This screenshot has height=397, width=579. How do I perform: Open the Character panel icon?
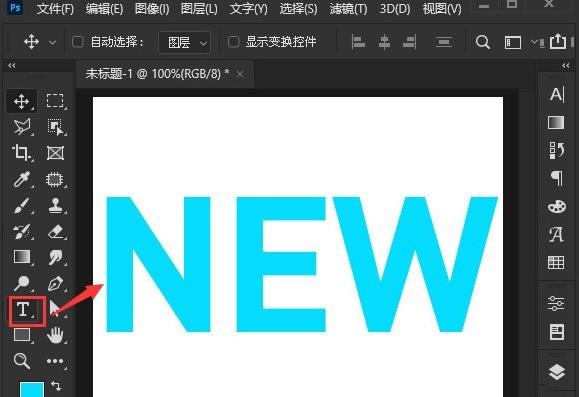tap(556, 95)
